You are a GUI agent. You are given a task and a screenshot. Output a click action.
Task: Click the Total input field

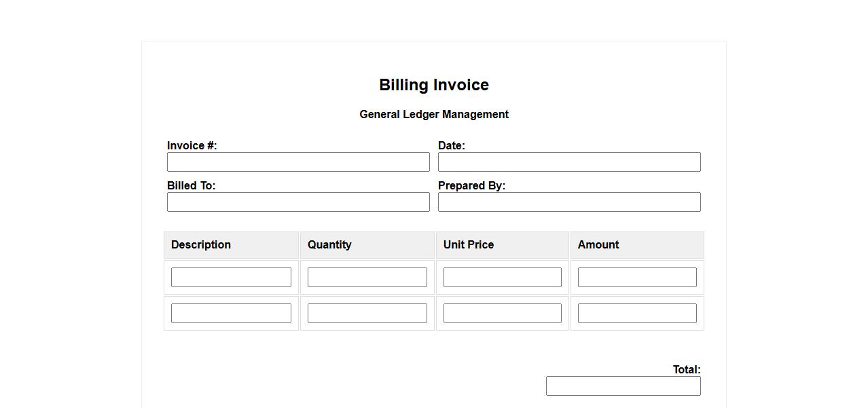pos(623,386)
